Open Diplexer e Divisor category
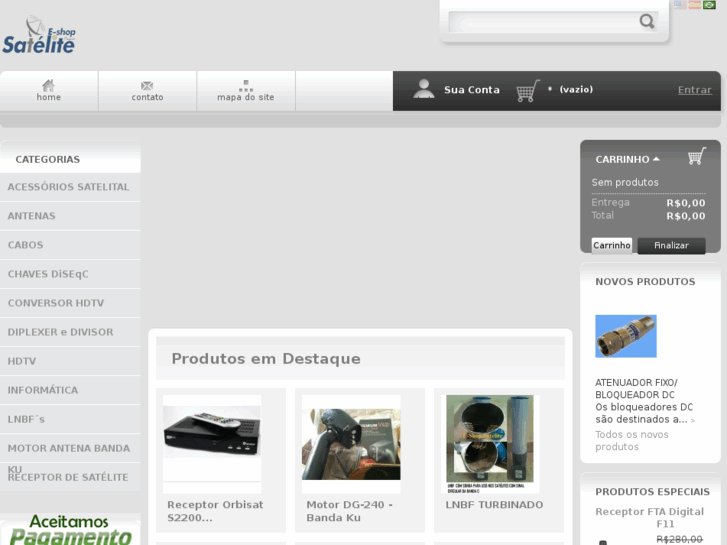 click(70, 332)
